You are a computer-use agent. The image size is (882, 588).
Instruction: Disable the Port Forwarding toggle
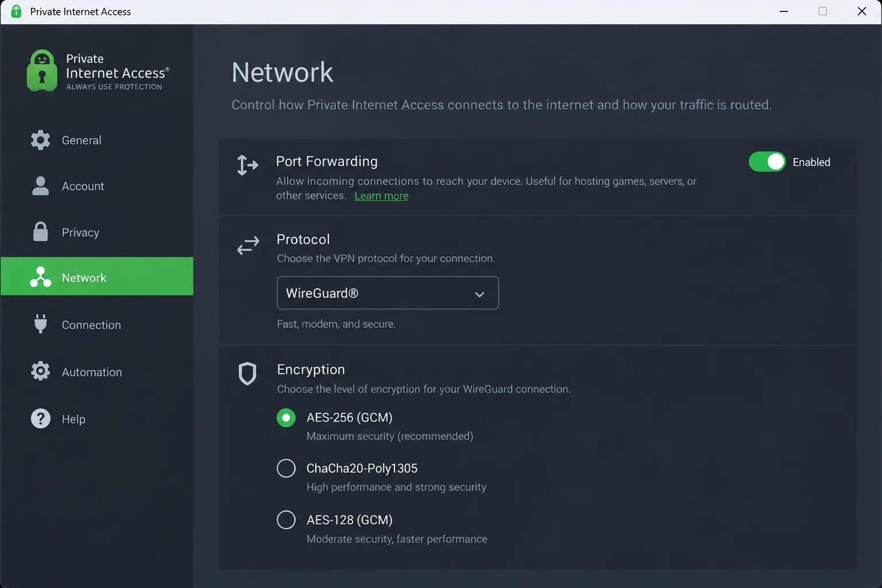tap(767, 162)
